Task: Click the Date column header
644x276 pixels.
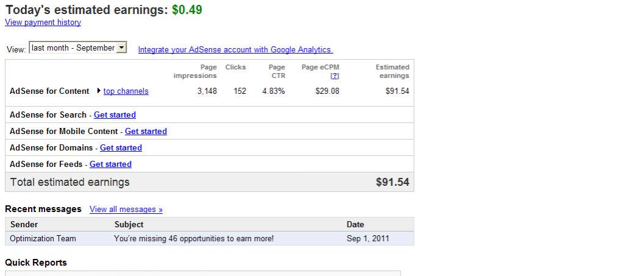Action: pos(355,224)
